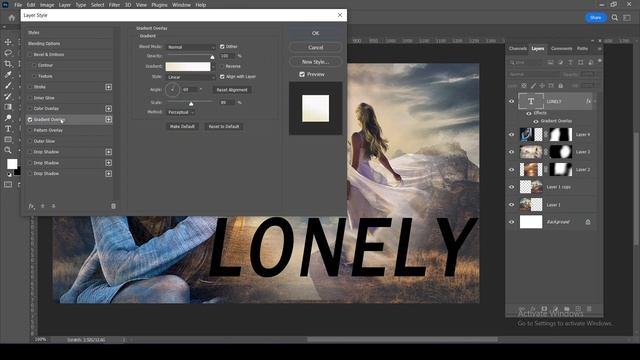Select the Dodge tool

click(x=8, y=118)
